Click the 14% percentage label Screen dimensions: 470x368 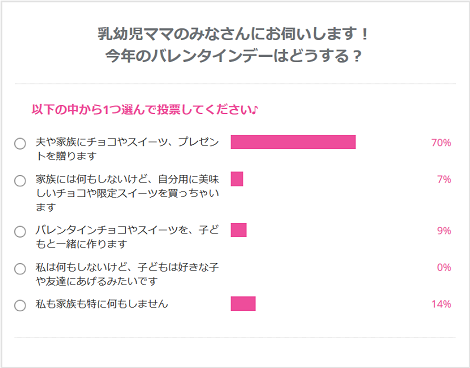tap(441, 304)
